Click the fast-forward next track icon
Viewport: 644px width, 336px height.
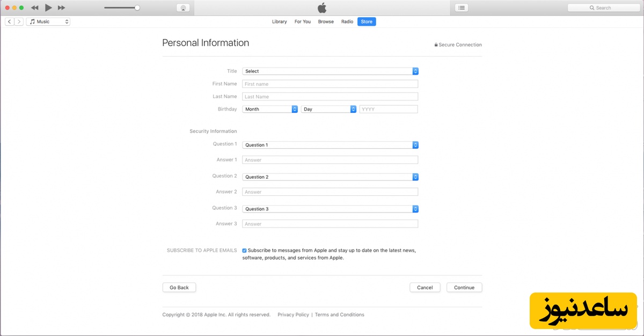[61, 8]
